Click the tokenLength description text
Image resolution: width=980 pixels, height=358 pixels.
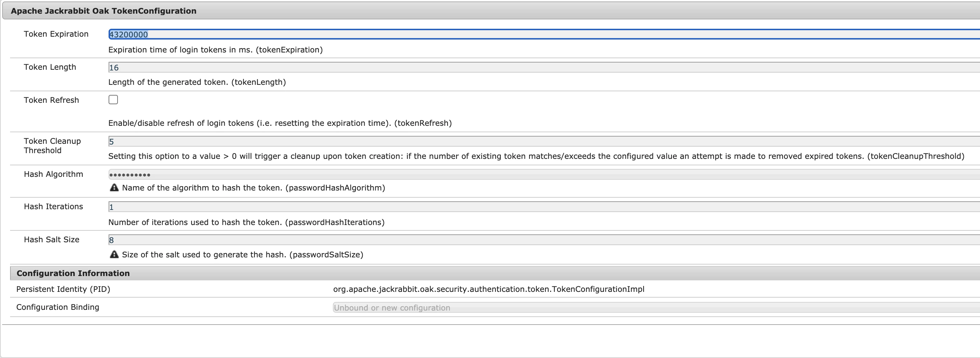click(x=197, y=82)
